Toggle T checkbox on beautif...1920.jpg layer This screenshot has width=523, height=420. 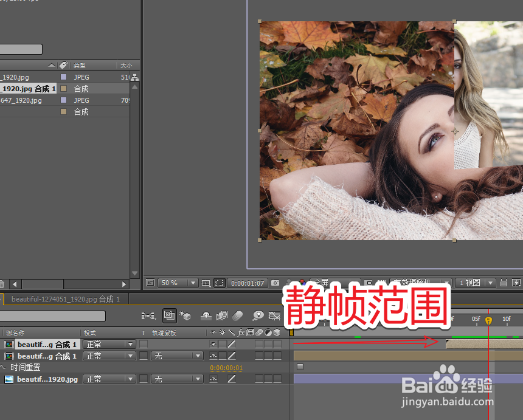point(144,379)
